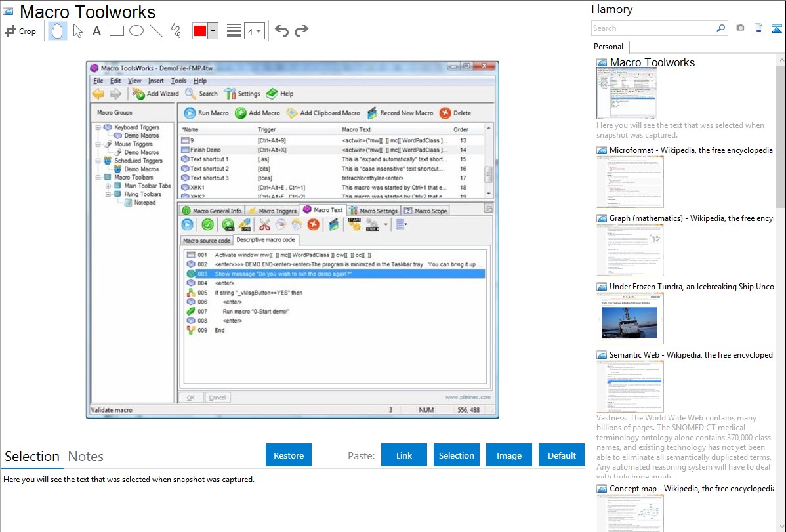This screenshot has width=786, height=532.
Task: Choose the straight line drawing tool
Action: click(156, 31)
